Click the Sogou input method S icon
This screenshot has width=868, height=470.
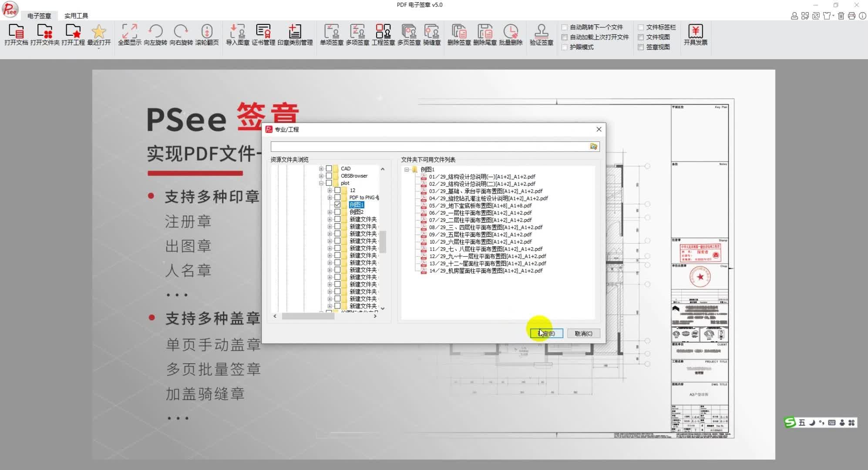[790, 423]
